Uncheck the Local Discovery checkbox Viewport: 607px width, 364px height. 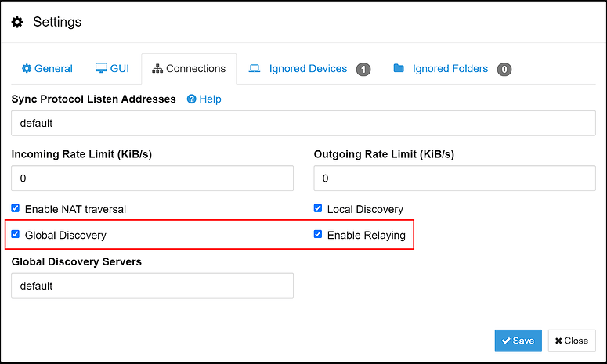click(318, 209)
